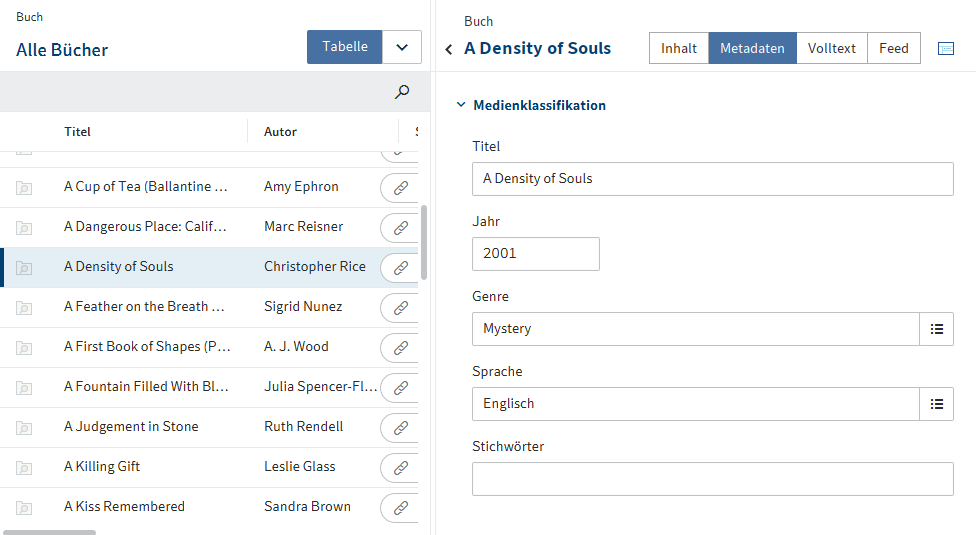The width and height of the screenshot is (976, 535).
Task: Click into the Genre field showing Mystery
Action: click(696, 329)
